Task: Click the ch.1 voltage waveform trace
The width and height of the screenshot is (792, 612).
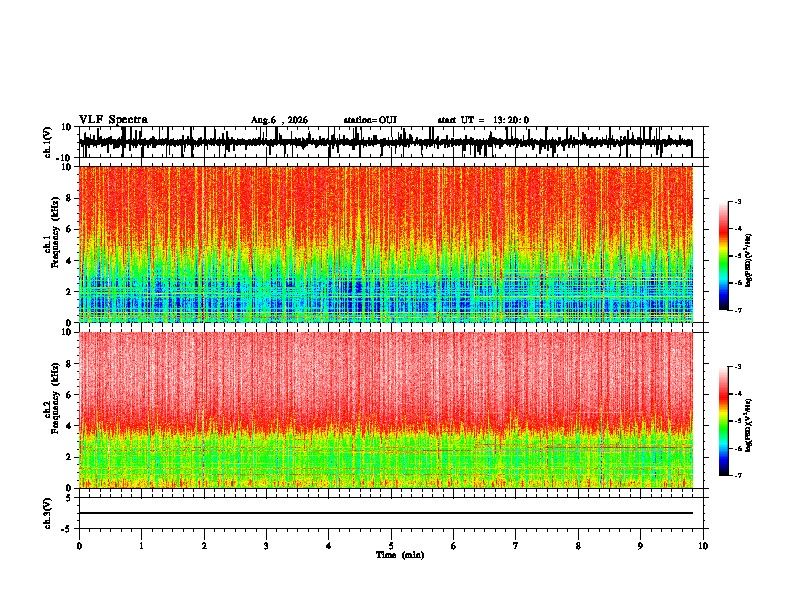Action: (x=385, y=143)
